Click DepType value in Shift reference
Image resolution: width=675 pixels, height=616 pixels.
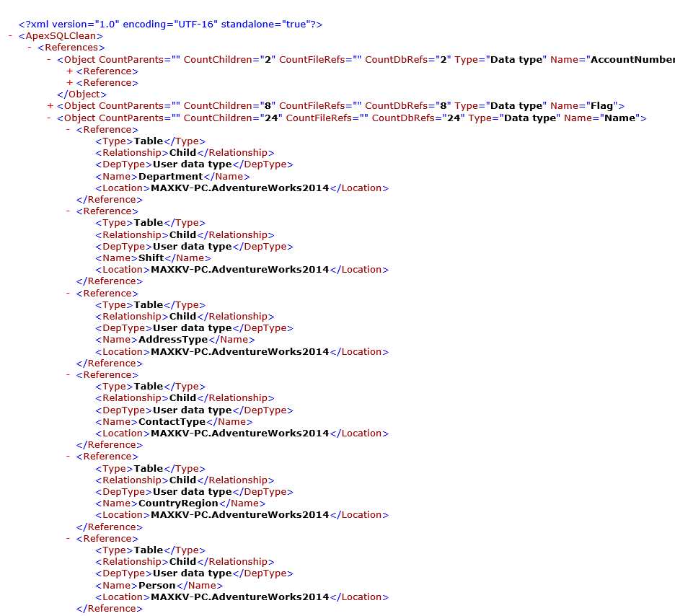[193, 247]
